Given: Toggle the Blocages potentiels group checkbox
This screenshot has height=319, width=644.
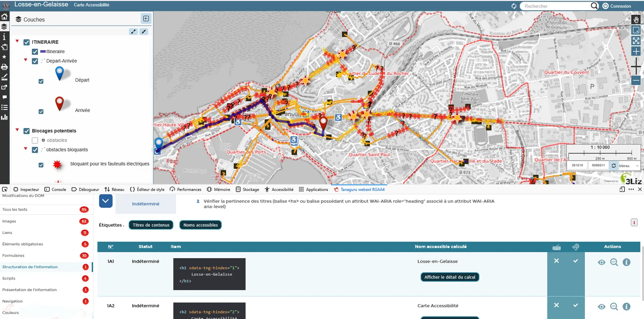Looking at the screenshot, I should coord(27,131).
